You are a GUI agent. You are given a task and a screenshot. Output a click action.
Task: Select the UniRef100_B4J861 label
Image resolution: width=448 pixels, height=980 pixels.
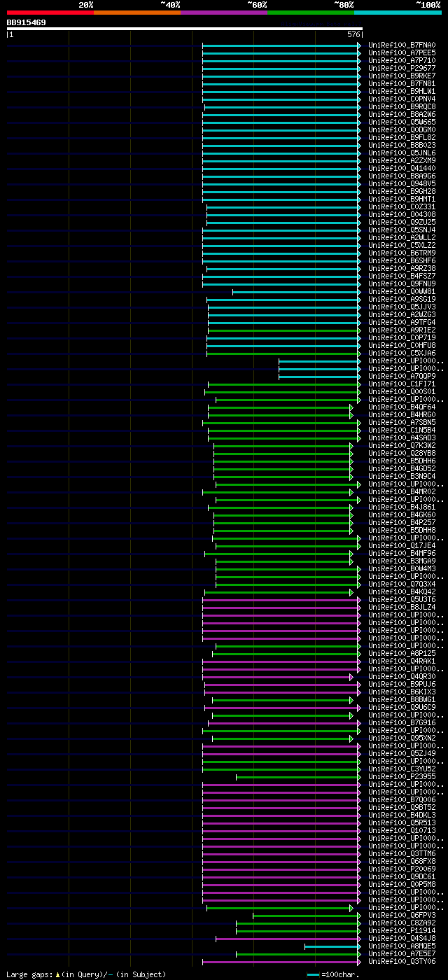(402, 507)
